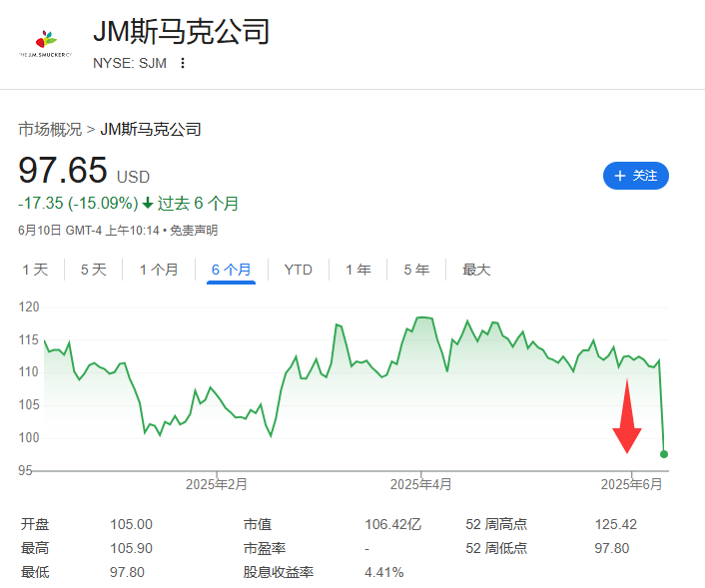Click the NYSE: SJM ticker text

[x=130, y=63]
